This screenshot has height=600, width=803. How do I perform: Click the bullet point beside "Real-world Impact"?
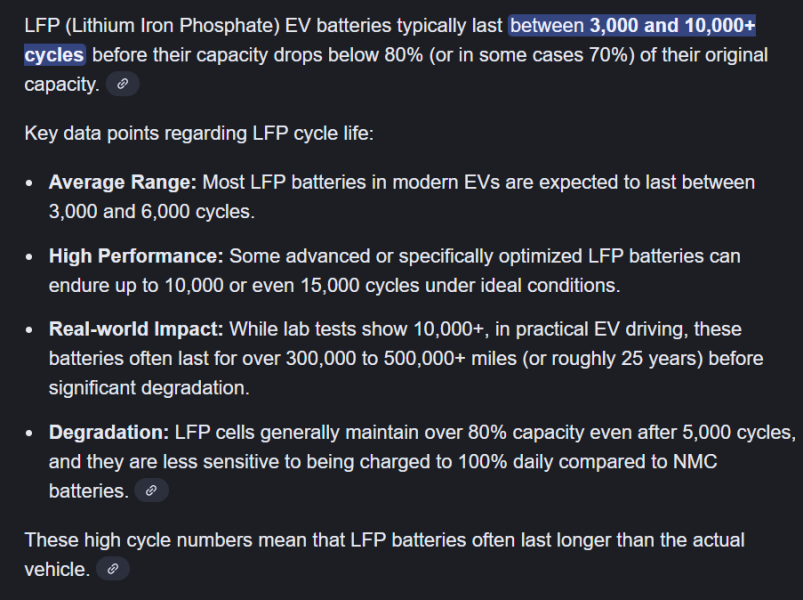click(30, 330)
